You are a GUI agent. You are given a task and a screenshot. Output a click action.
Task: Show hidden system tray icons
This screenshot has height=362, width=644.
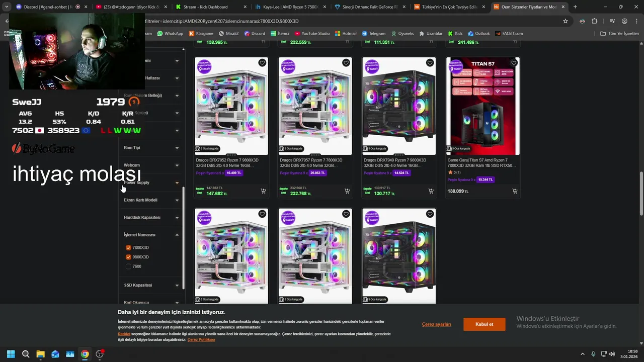point(583,354)
